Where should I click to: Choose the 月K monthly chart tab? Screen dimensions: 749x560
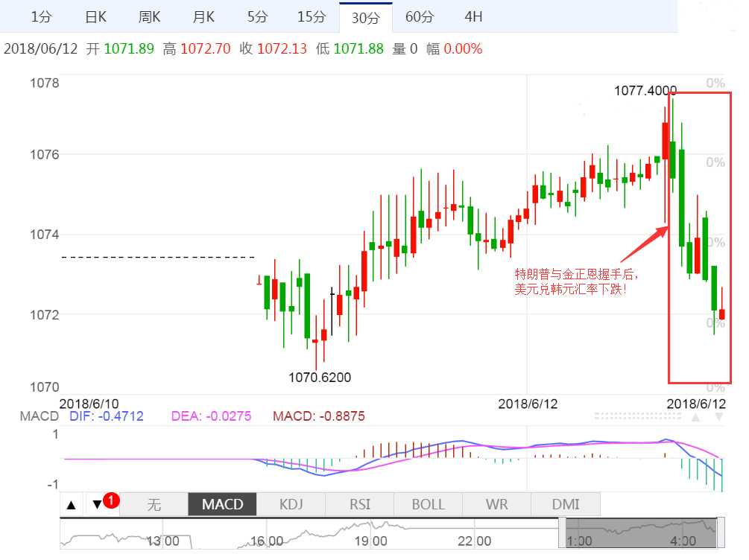(203, 16)
